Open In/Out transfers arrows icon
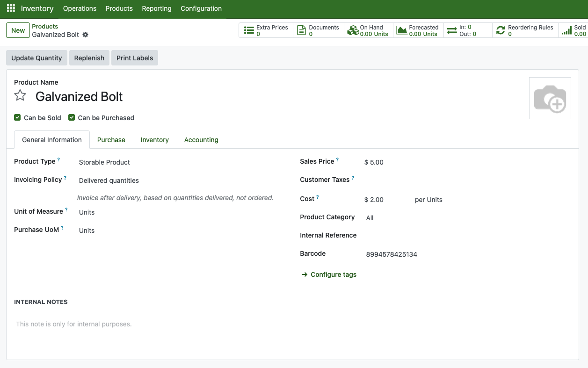 452,30
